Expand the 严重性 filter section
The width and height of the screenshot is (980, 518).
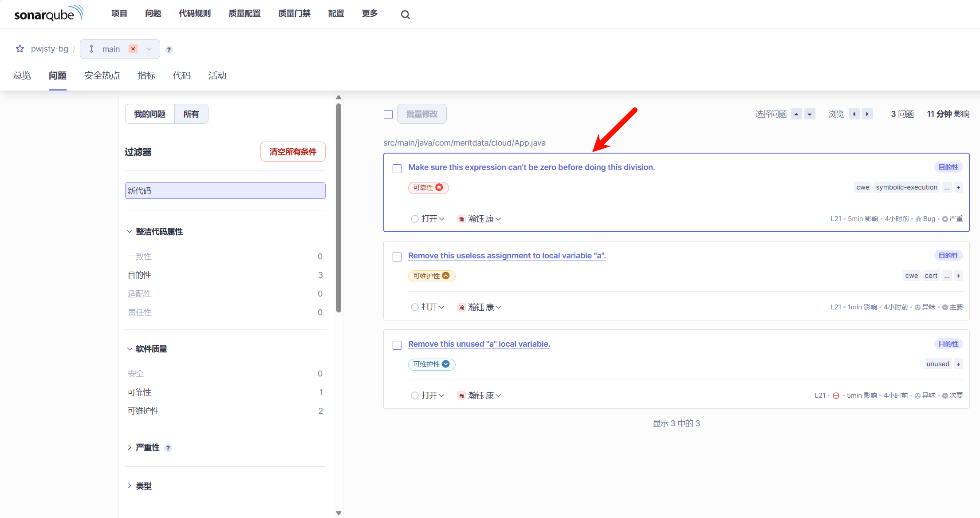click(x=147, y=447)
